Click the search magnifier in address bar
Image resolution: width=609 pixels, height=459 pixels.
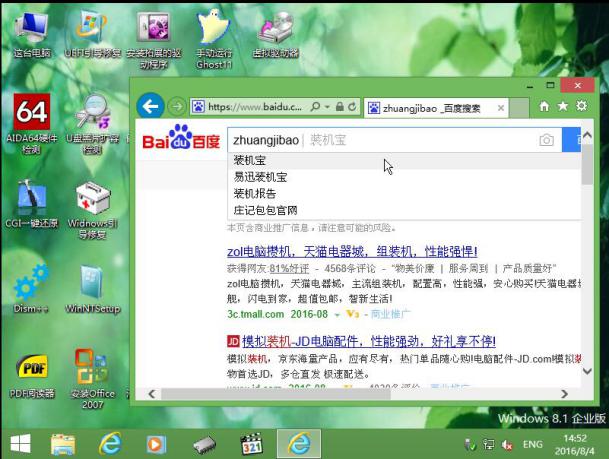click(x=315, y=106)
